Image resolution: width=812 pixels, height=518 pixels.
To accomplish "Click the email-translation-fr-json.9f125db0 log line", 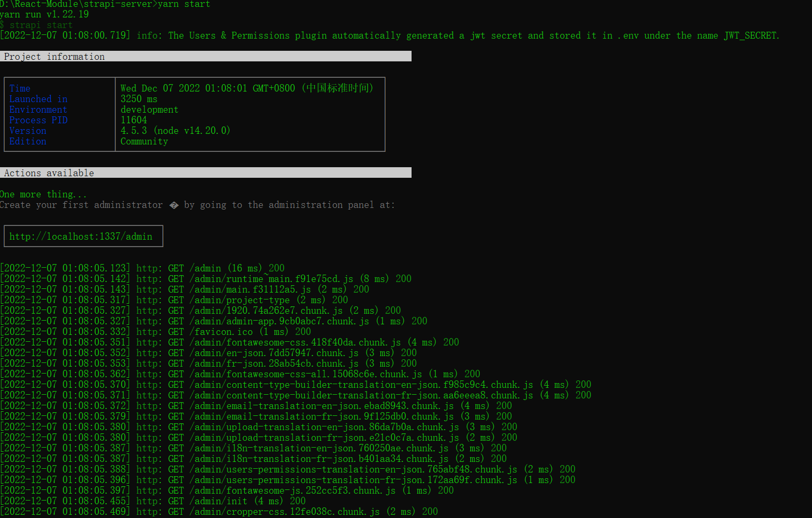I will (x=256, y=416).
